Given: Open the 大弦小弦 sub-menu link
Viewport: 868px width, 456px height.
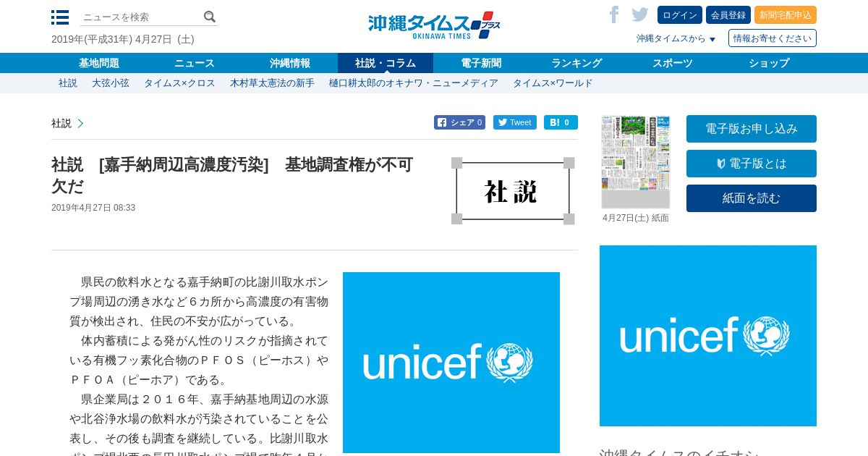Looking at the screenshot, I should 111,83.
